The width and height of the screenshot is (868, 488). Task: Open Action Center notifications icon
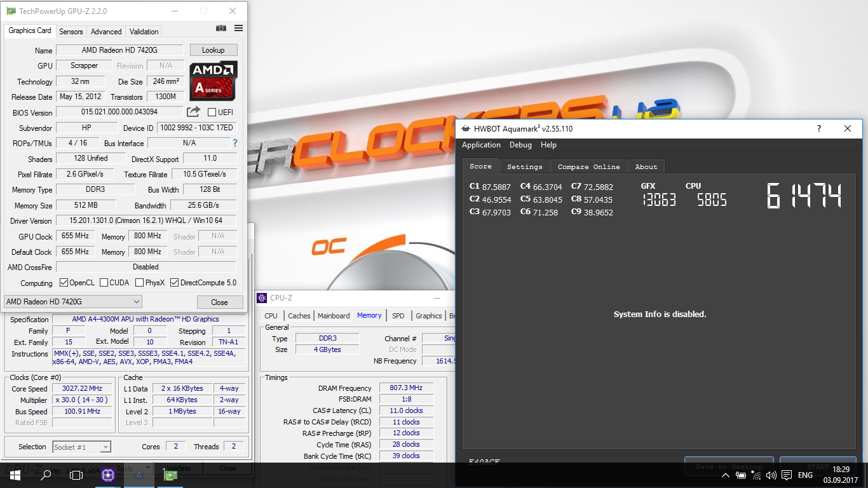click(787, 475)
